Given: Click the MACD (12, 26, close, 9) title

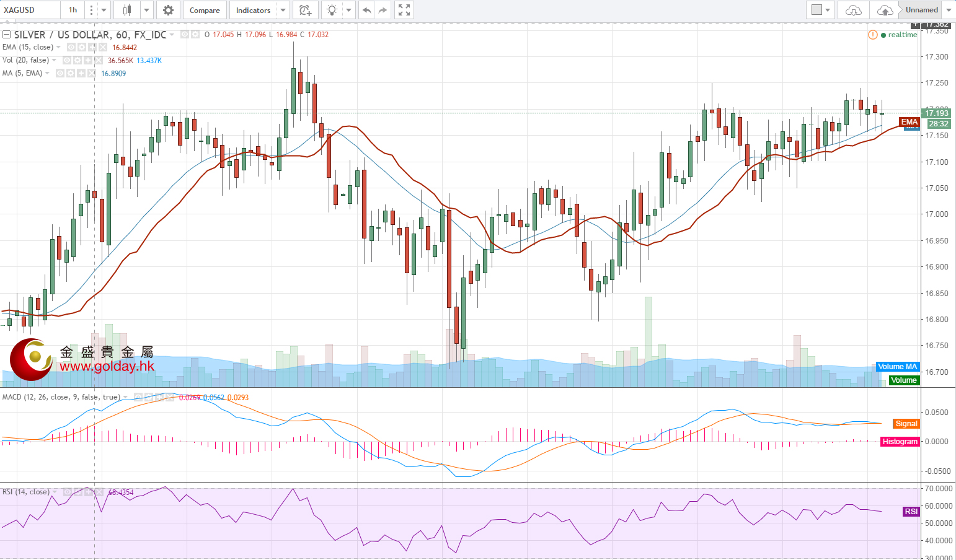Looking at the screenshot, I should click(x=61, y=397).
